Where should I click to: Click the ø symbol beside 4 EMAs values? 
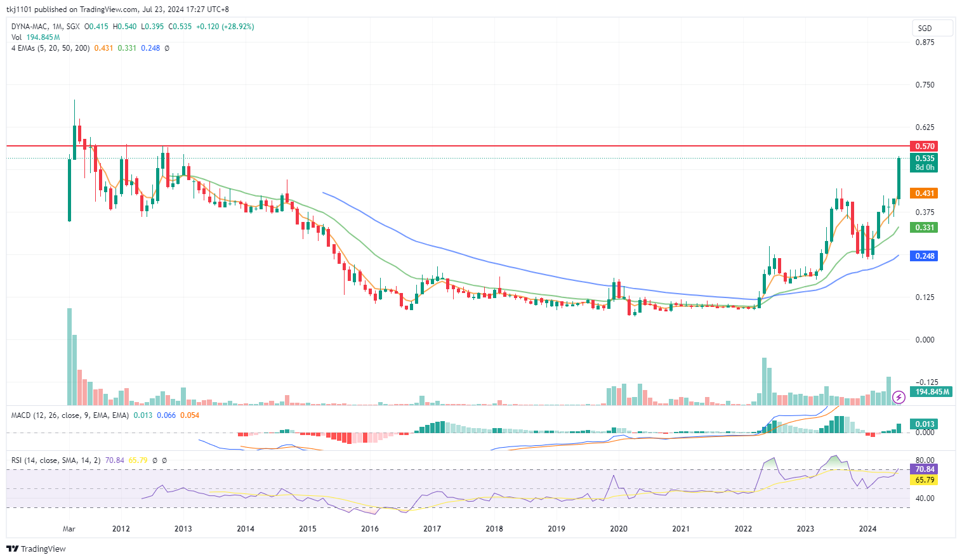pyautogui.click(x=167, y=48)
